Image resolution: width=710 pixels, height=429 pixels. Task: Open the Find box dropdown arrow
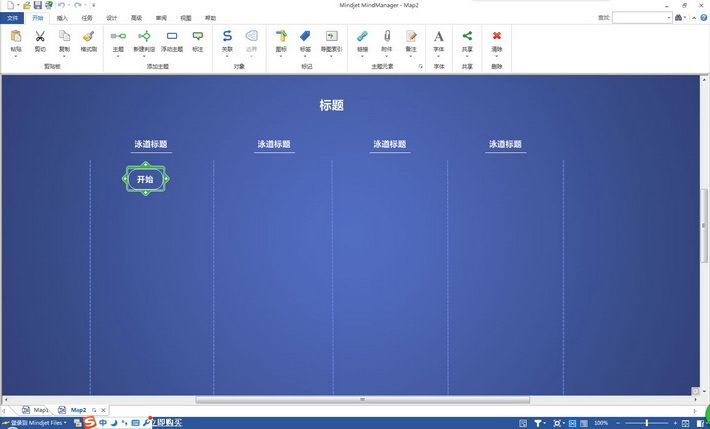[669, 18]
